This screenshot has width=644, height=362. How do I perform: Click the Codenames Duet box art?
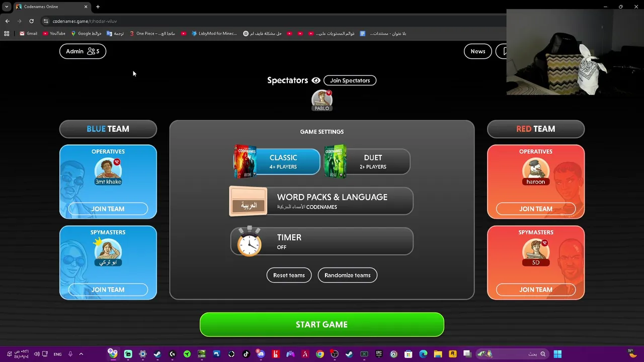click(x=335, y=161)
